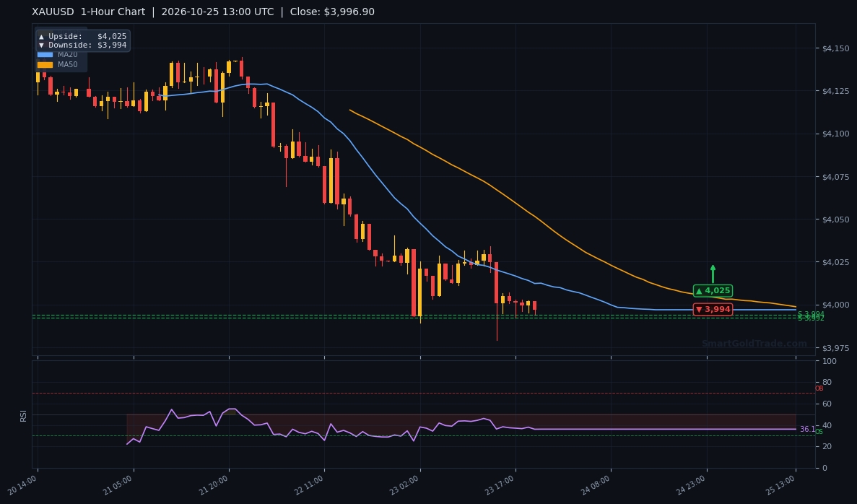Click the red 3,994 downside target badge

(x=713, y=309)
